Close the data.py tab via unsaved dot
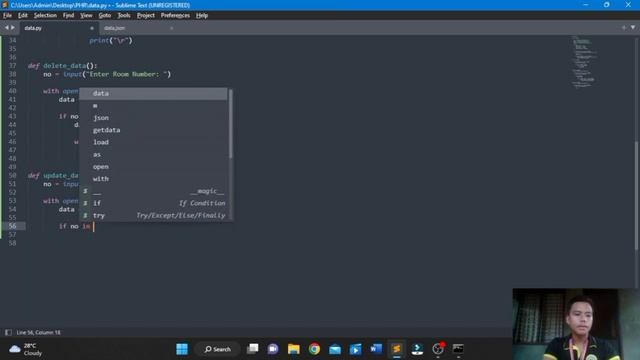This screenshot has width=640, height=360. click(x=92, y=28)
